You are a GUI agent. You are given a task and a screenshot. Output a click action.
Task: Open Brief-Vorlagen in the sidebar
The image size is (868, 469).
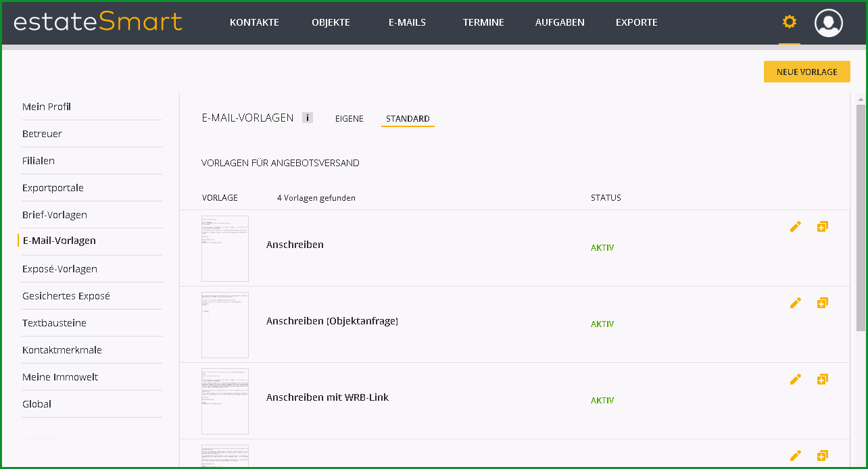(55, 215)
